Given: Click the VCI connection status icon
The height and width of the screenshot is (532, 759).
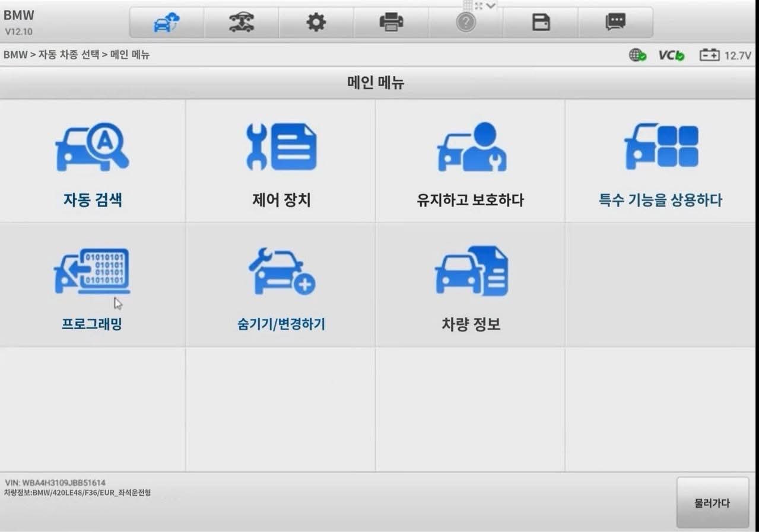Looking at the screenshot, I should (671, 55).
